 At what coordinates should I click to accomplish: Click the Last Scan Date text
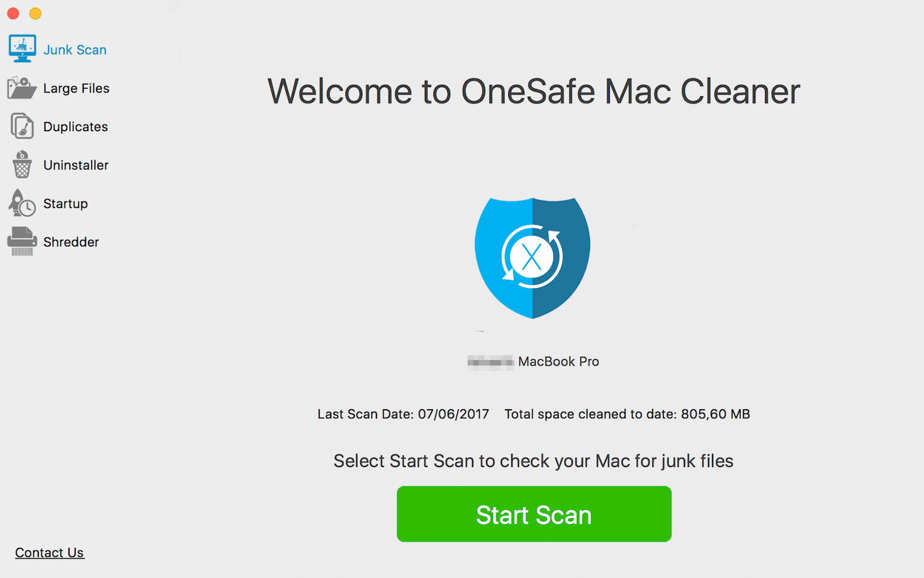pos(403,413)
